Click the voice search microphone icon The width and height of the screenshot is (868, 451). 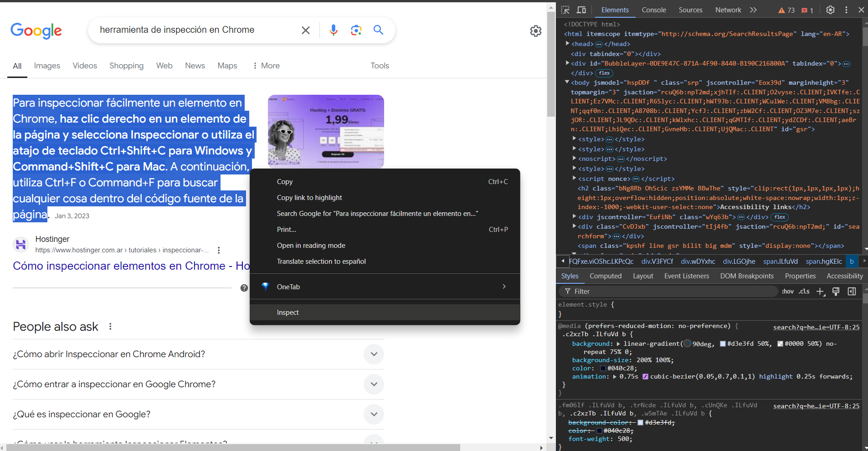click(334, 30)
